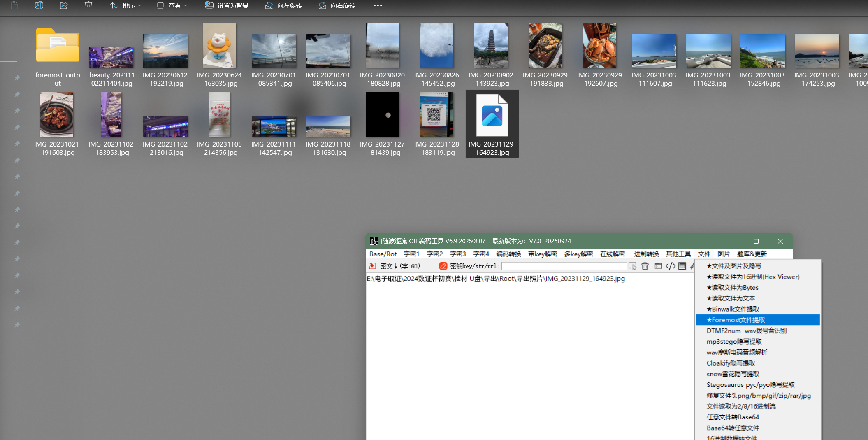Select thumbnail IMG_20230826_145452.jpg
The width and height of the screenshot is (868, 440).
(437, 45)
